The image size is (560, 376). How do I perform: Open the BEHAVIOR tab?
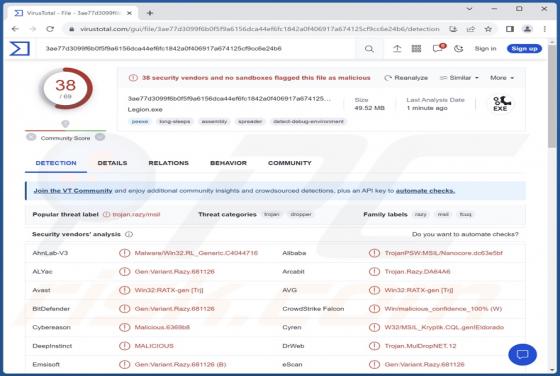[229, 163]
